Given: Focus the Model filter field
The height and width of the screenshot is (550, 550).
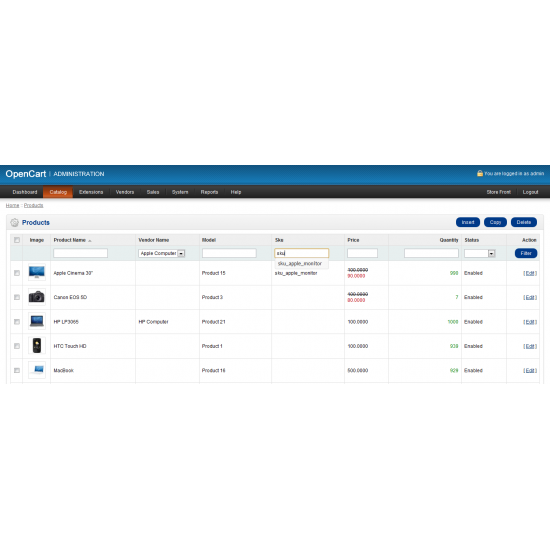Looking at the screenshot, I should coord(229,253).
